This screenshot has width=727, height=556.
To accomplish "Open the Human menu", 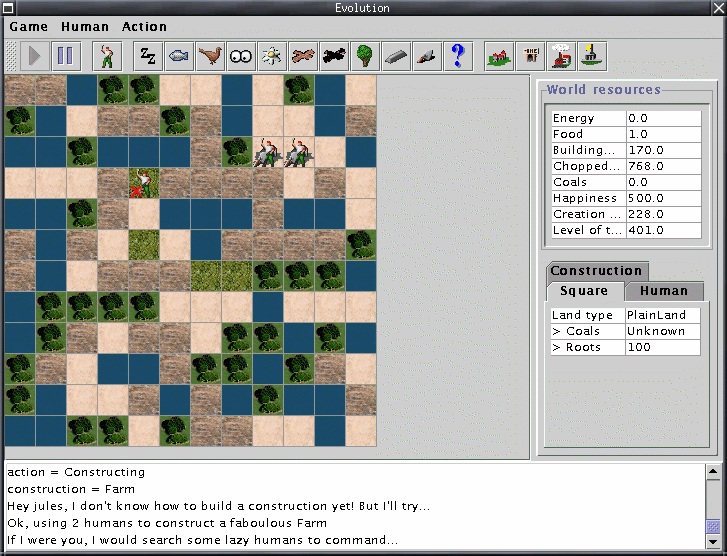I will click(85, 27).
